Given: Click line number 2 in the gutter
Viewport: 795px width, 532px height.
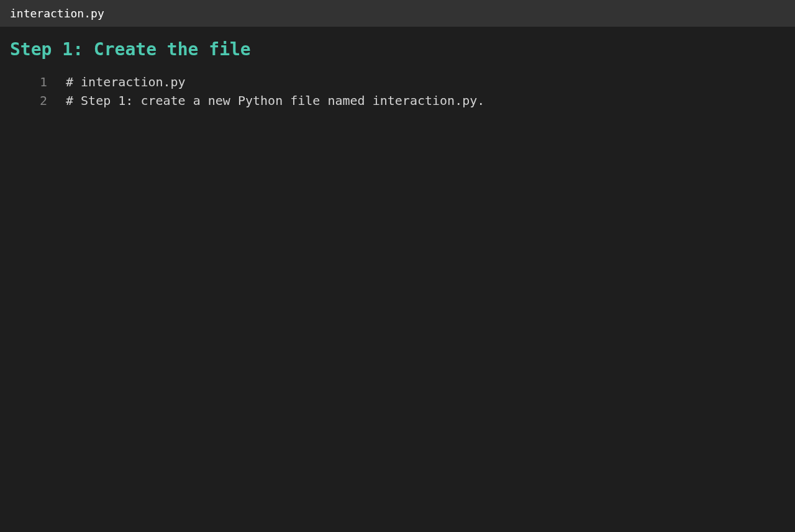Looking at the screenshot, I should coord(43,101).
